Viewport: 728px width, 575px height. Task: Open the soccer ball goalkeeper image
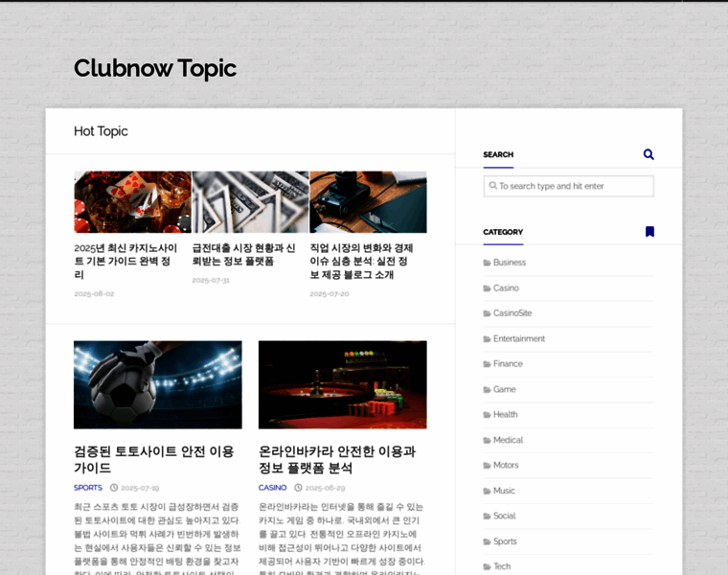click(158, 384)
